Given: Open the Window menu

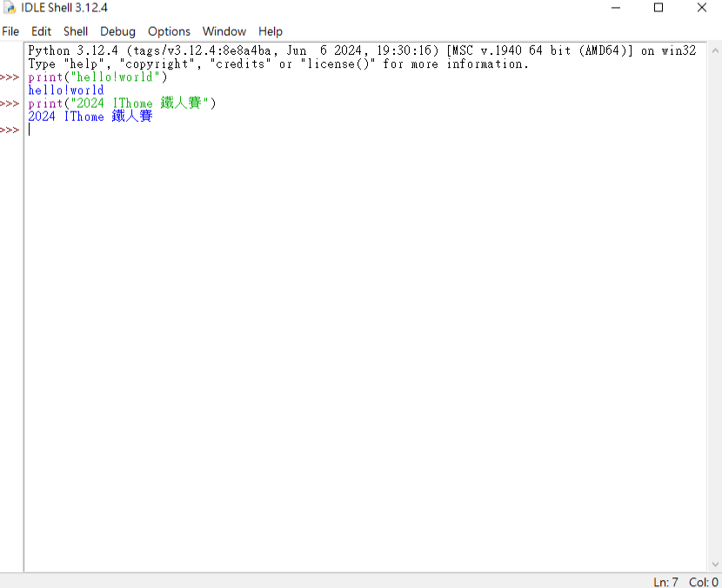Looking at the screenshot, I should (x=224, y=31).
